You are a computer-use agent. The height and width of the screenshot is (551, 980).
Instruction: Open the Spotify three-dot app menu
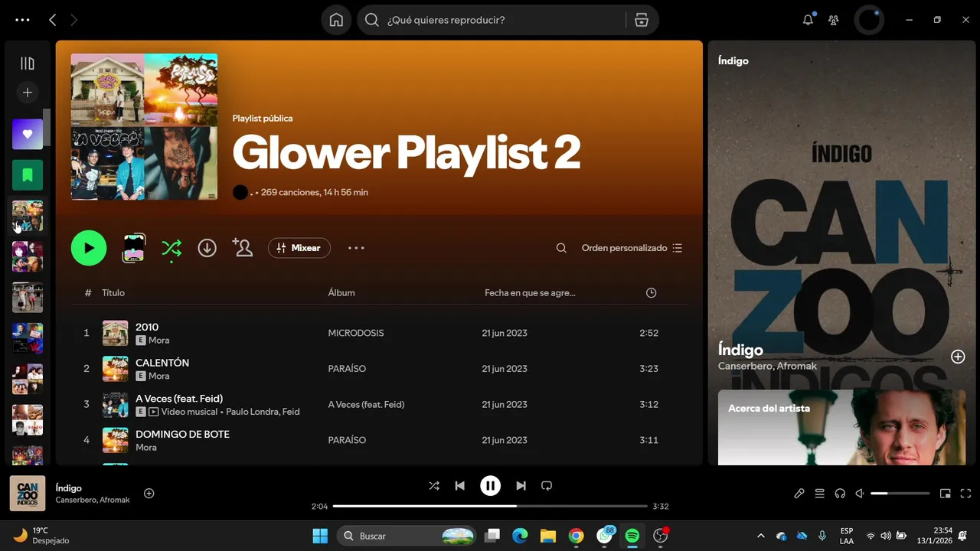[x=22, y=20]
